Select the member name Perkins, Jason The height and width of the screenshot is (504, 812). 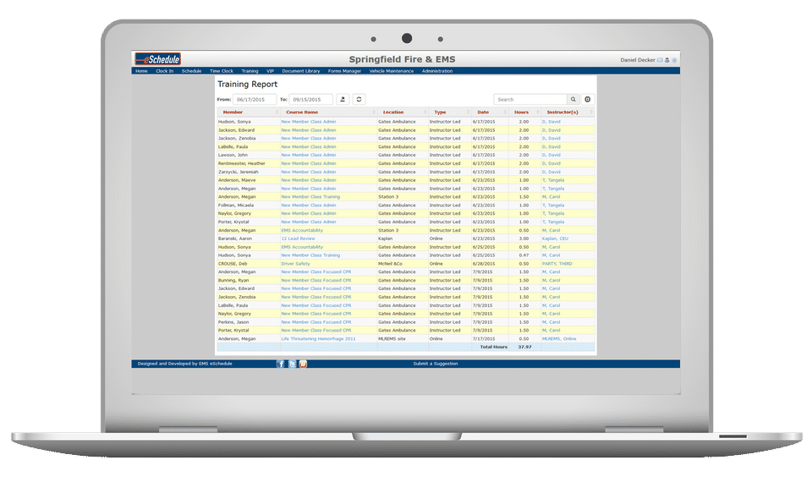pyautogui.click(x=233, y=322)
